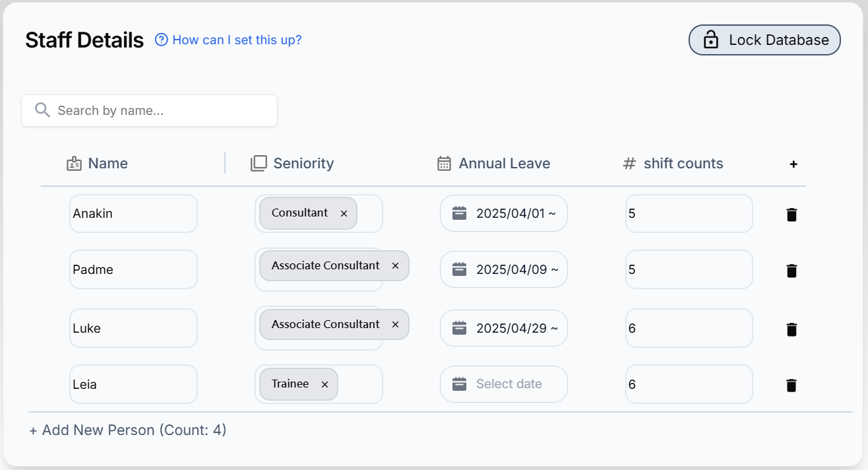The width and height of the screenshot is (868, 470).
Task: Open Anakin's annual leave date picker
Action: click(504, 213)
